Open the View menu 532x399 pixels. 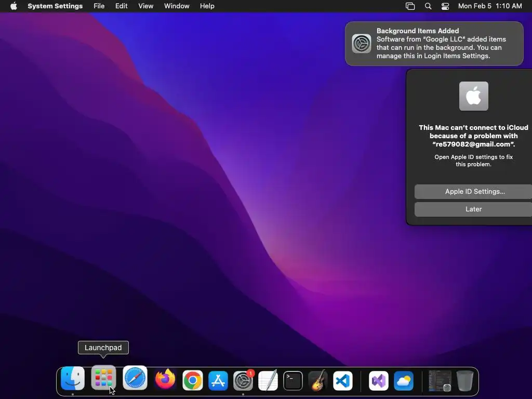[146, 6]
